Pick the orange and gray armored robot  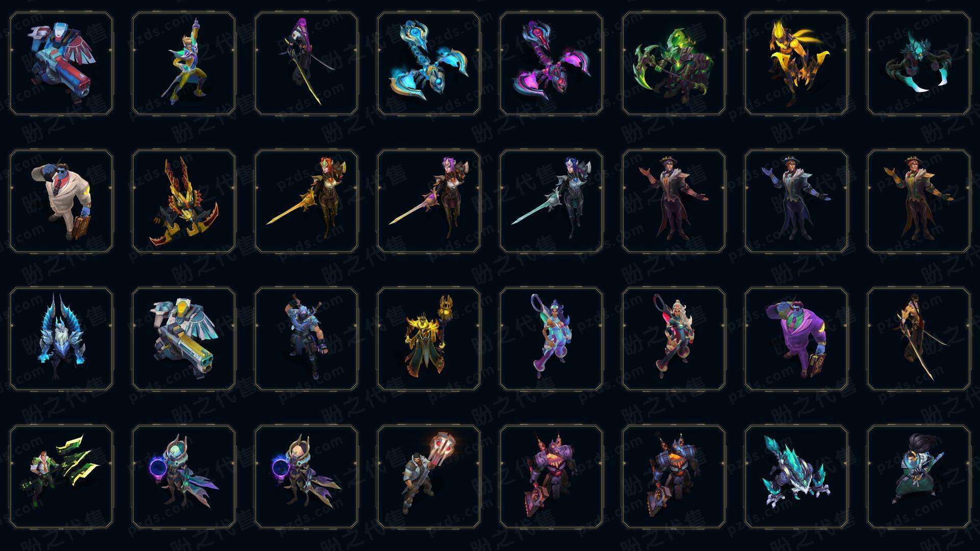pyautogui.click(x=674, y=477)
